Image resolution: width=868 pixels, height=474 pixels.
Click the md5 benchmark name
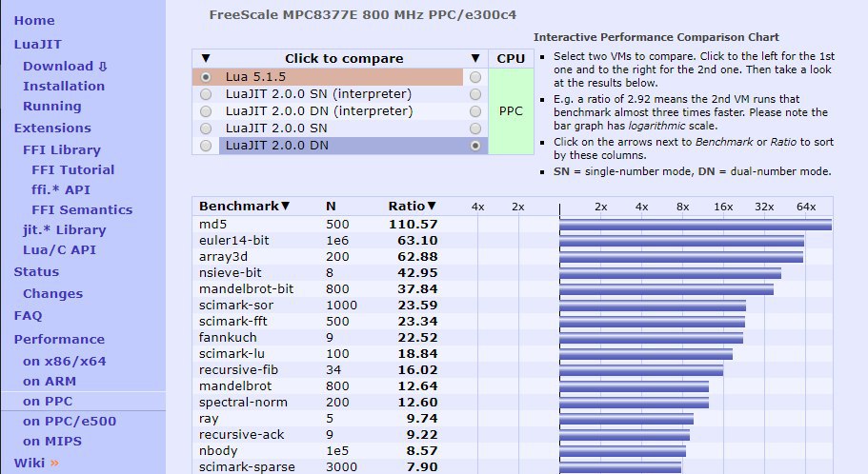point(213,224)
